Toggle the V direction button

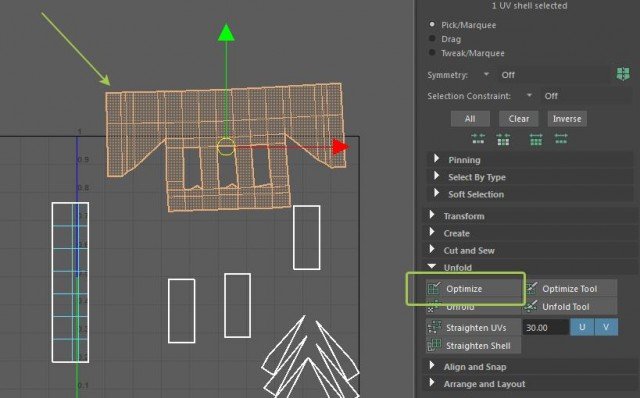click(606, 327)
